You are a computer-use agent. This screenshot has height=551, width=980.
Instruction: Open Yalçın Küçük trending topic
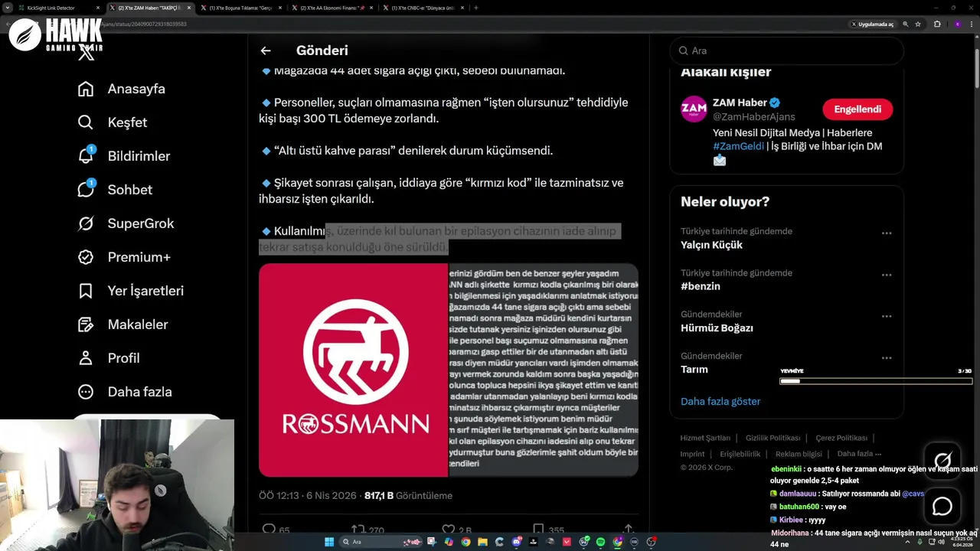pos(711,245)
